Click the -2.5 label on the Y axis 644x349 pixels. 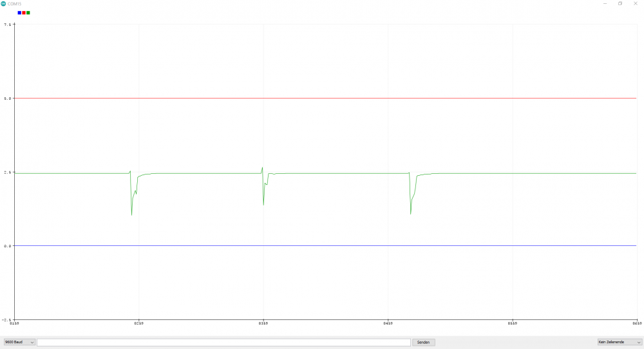(6, 319)
